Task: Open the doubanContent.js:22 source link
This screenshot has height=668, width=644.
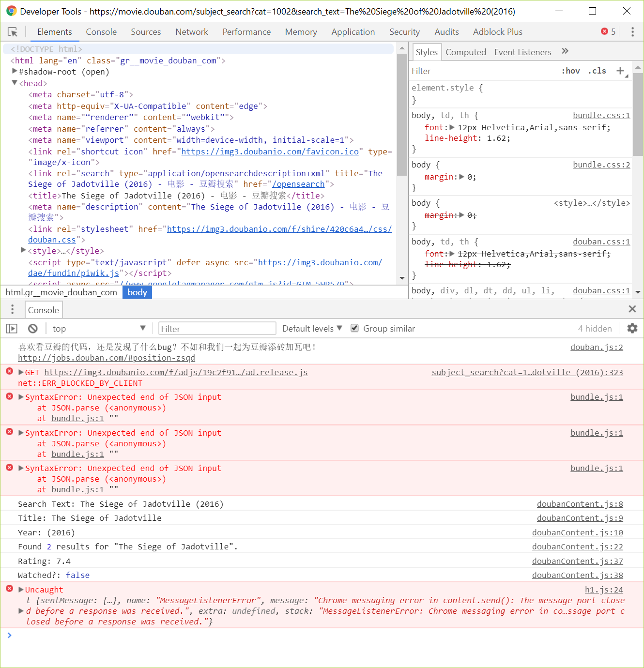Action: click(578, 547)
